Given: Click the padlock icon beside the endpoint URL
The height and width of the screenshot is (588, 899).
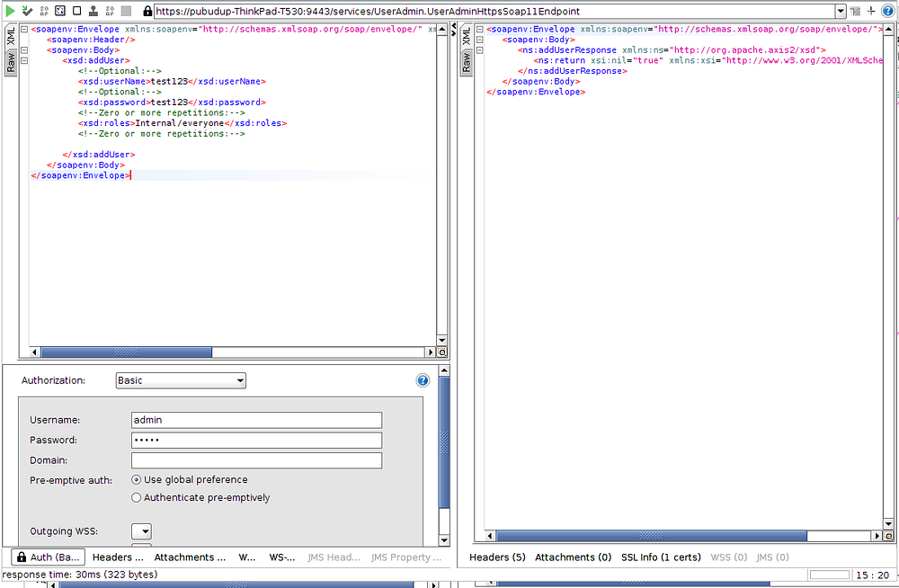Looking at the screenshot, I should tap(147, 11).
